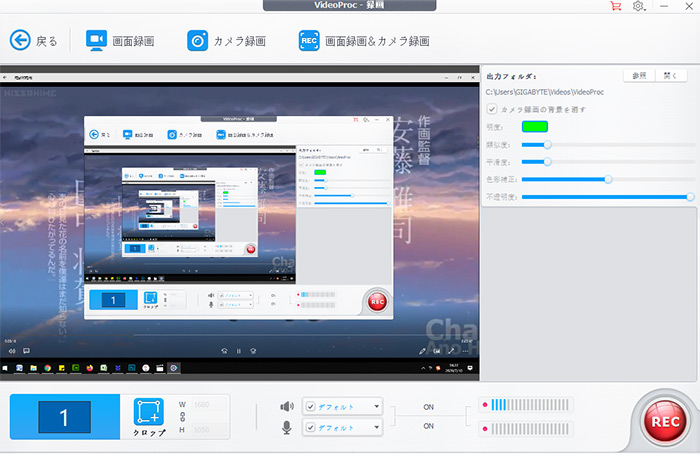Expand the speaker device dropdown arrow

377,407
